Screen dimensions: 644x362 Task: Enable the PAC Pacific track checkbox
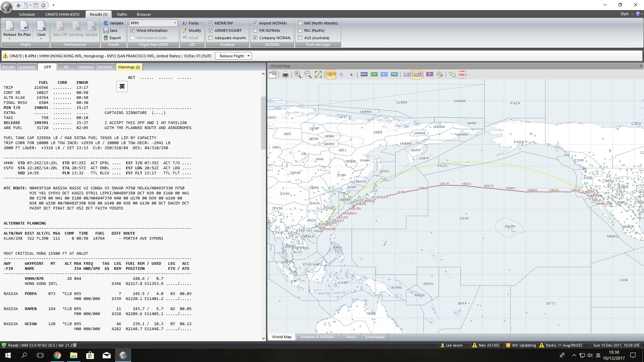click(x=301, y=30)
